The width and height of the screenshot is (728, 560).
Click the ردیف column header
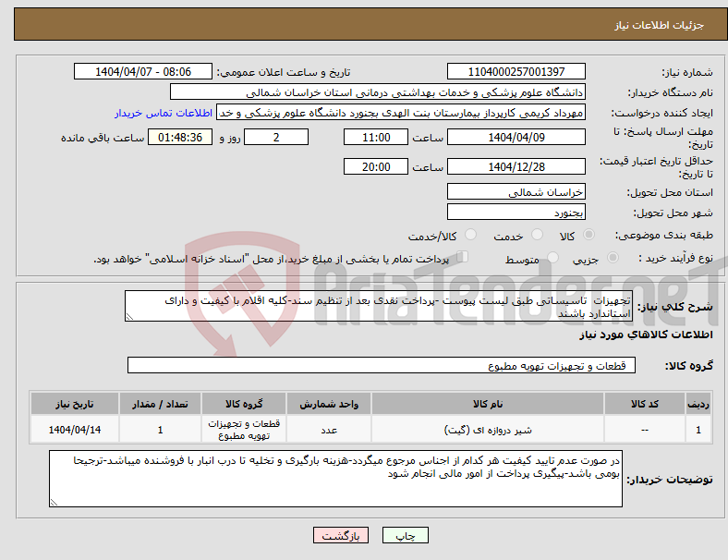point(698,404)
